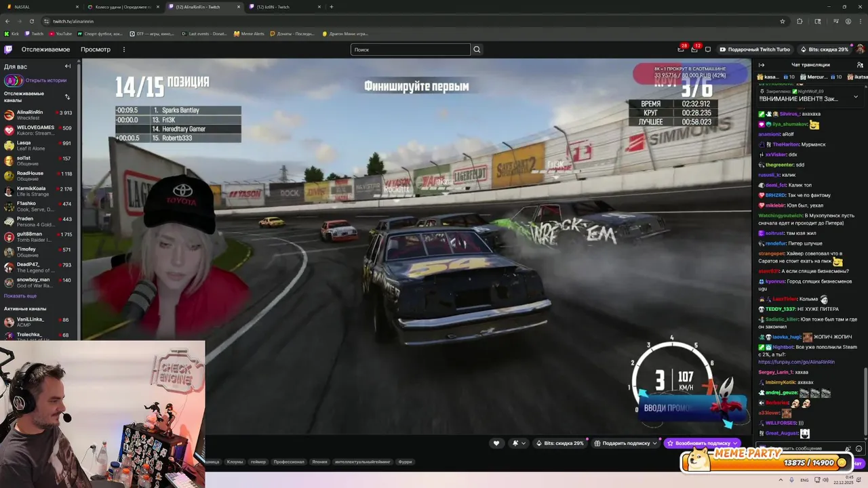The width and height of the screenshot is (868, 488).
Task: Click the chat scrollbar
Action: [865, 400]
